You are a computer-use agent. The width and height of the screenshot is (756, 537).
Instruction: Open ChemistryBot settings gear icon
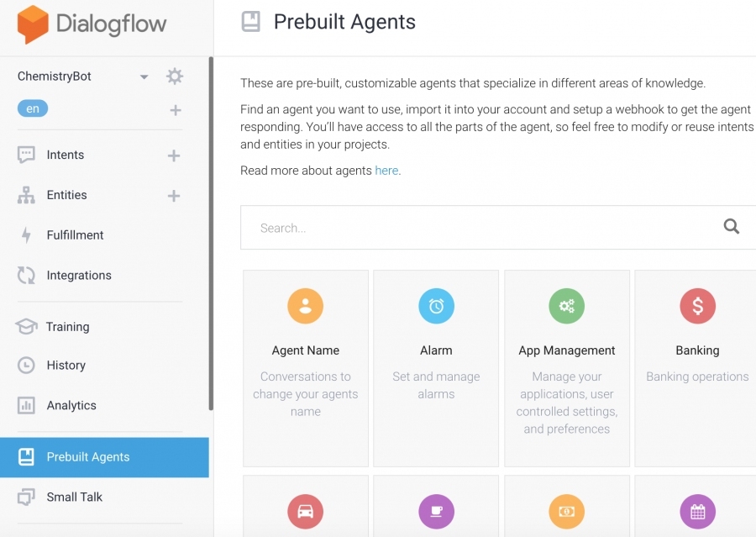coord(175,76)
